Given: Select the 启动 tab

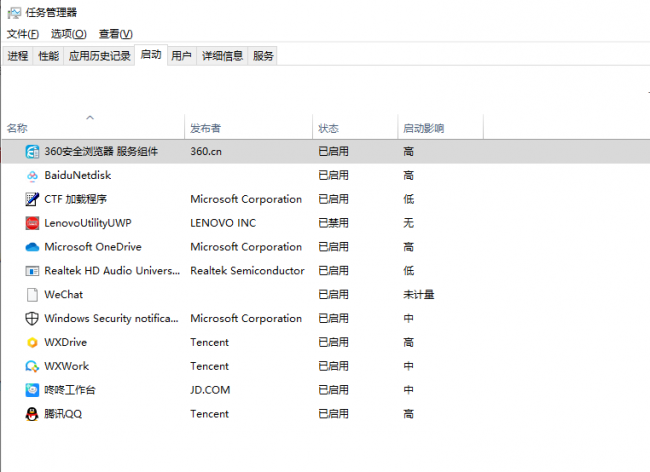Looking at the screenshot, I should coord(151,55).
